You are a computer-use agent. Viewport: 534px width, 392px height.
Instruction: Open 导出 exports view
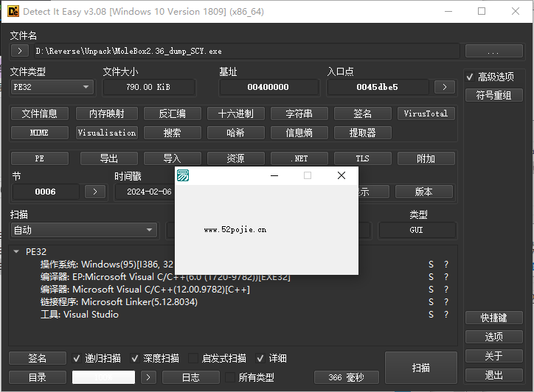click(x=109, y=158)
